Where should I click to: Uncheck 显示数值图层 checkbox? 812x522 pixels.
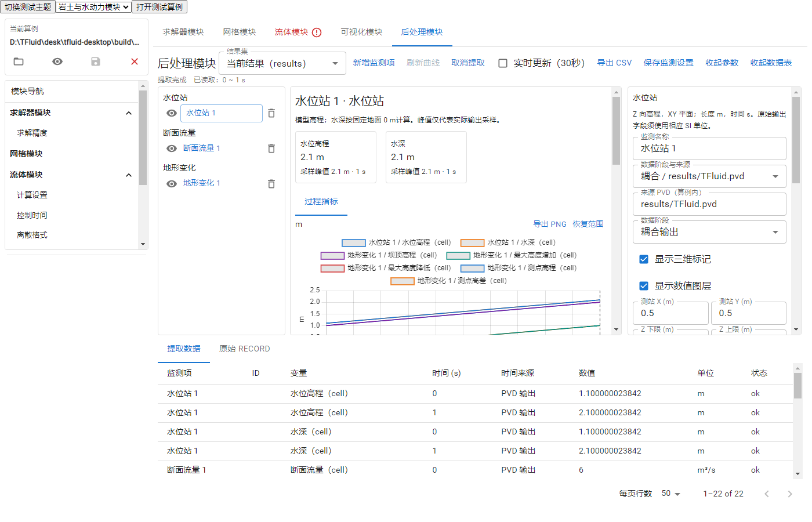click(644, 286)
